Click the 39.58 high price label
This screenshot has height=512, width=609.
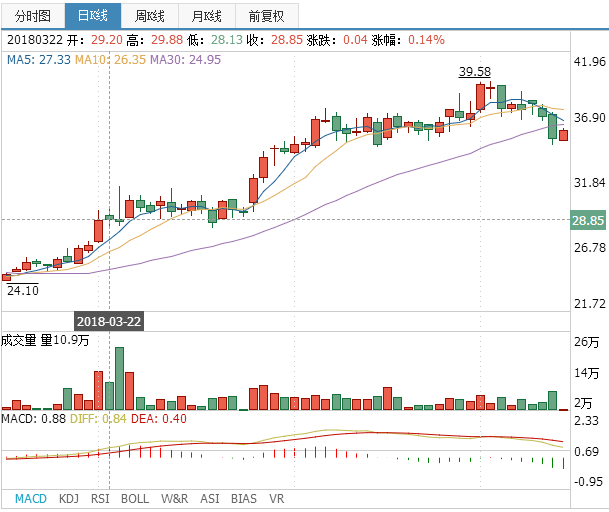pos(475,71)
